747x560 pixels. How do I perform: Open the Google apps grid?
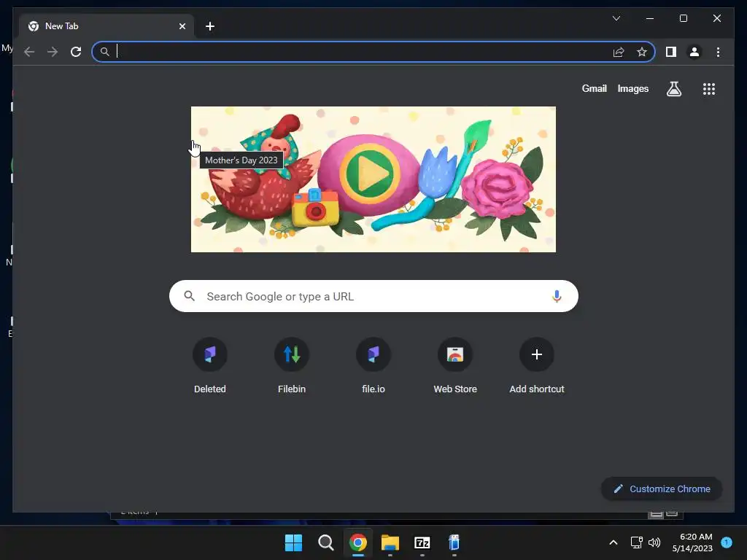point(709,89)
